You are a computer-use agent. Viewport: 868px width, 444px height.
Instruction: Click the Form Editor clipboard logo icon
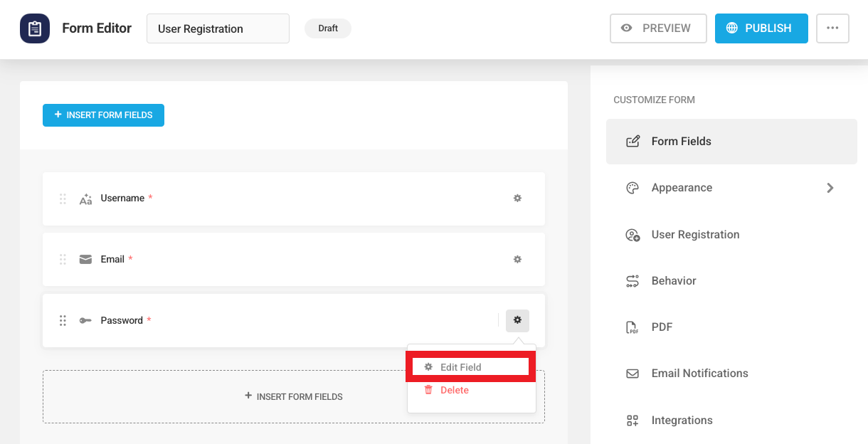35,28
